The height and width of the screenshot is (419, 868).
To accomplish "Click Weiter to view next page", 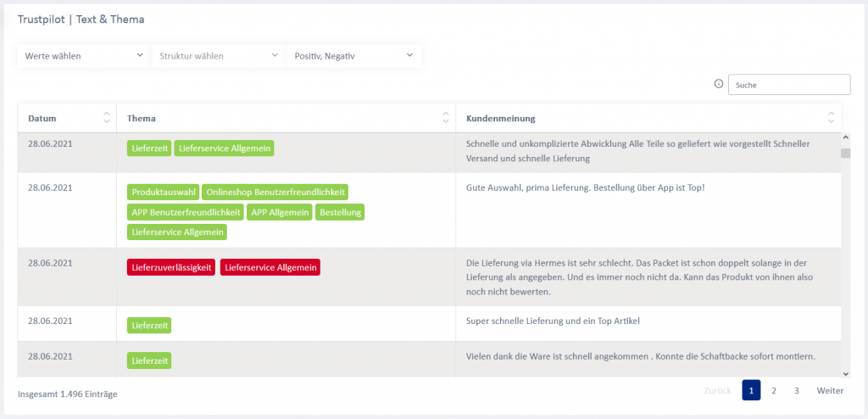I will (830, 390).
